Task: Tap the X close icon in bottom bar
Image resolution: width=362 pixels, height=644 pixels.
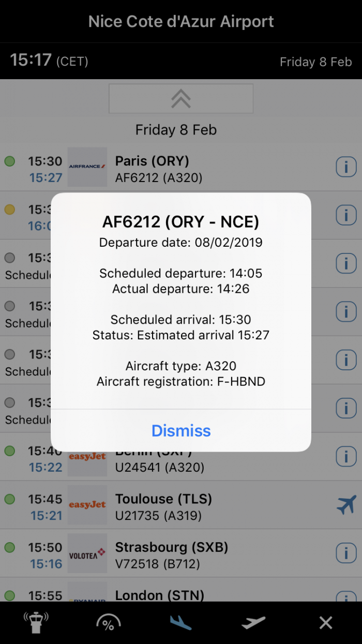Action: (326, 622)
